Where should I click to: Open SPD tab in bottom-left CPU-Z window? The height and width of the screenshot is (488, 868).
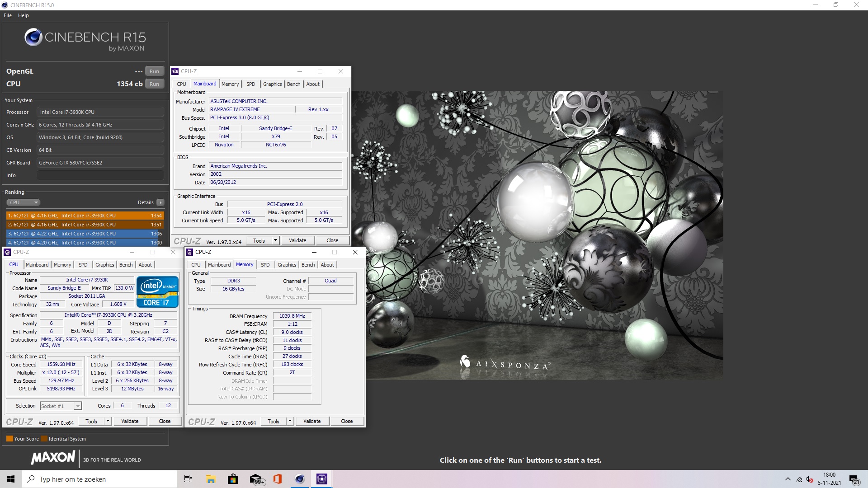pyautogui.click(x=83, y=265)
